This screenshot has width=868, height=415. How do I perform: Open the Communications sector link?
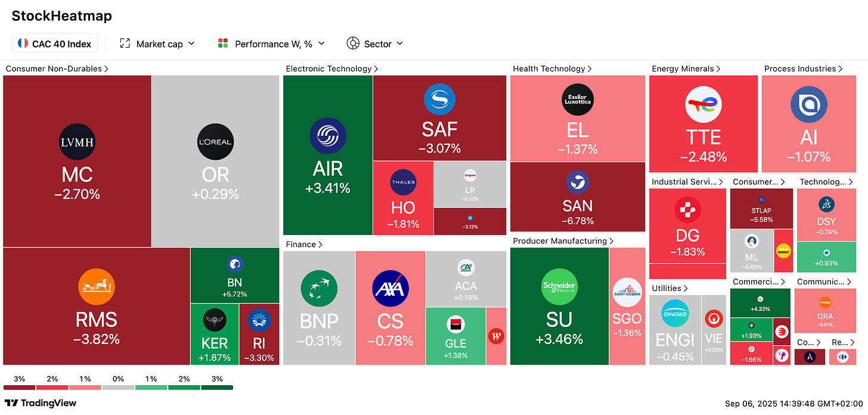(825, 281)
